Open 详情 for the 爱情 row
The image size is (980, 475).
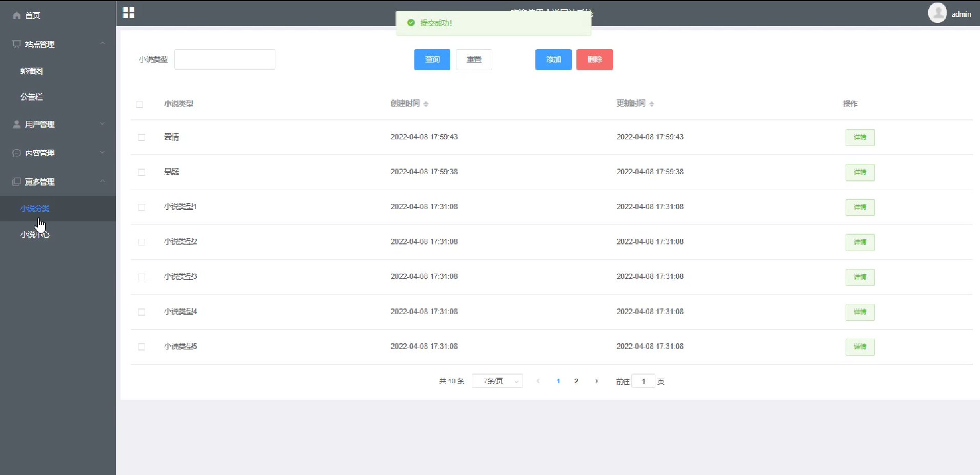860,137
